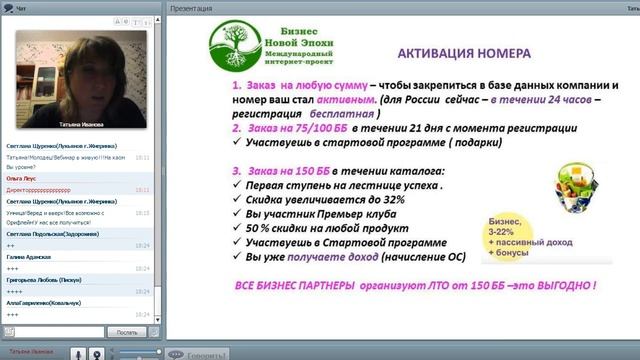Click the lower microphone level slider
Viewport: 640px width, 360px height.
[x=139, y=358]
